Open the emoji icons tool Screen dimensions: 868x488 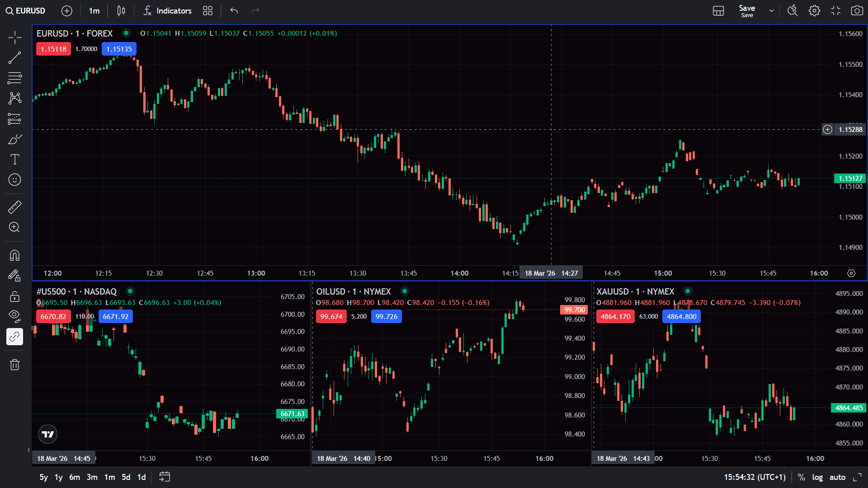[15, 180]
